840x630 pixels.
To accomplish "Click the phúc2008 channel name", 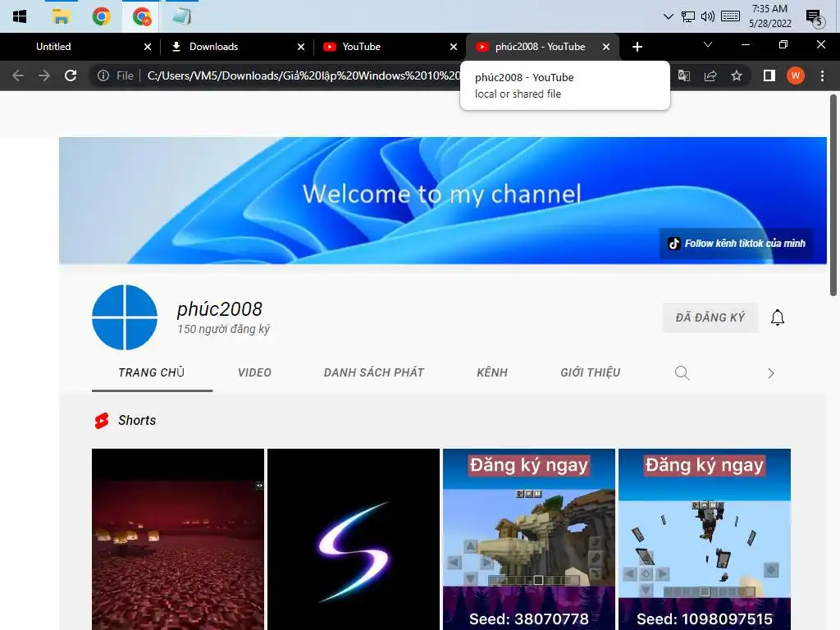I will [x=220, y=309].
